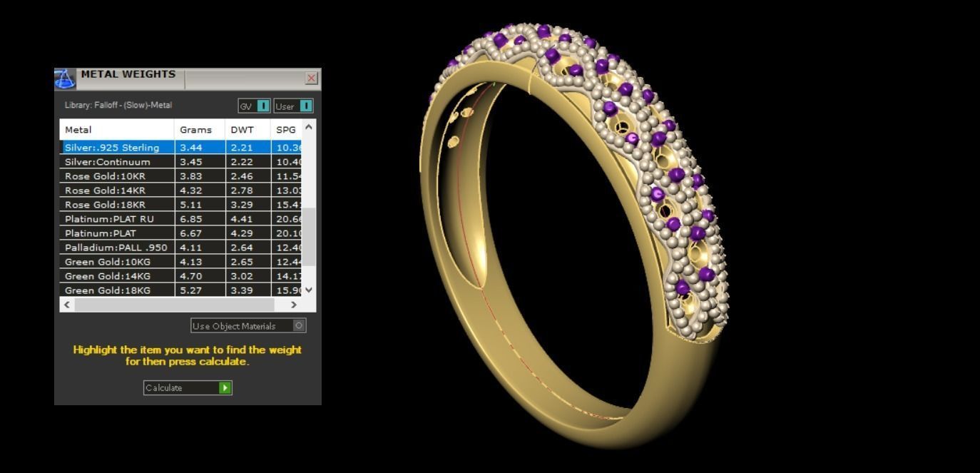Select the Palladium:PALL .950 row
This screenshot has height=473, width=980.
point(180,247)
